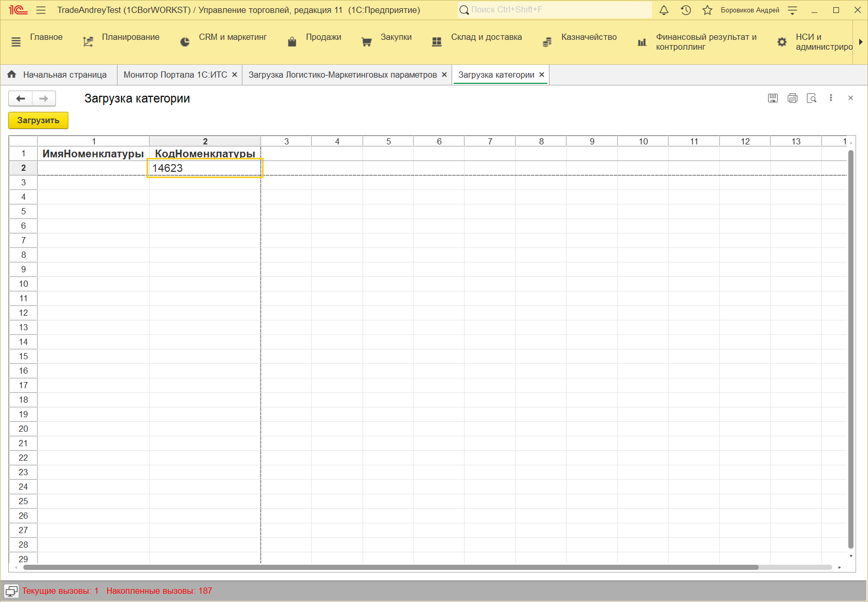Viewport: 868px width, 602px height.
Task: Switch to Монитор Портала 1С:ИТС tab
Action: click(x=175, y=75)
